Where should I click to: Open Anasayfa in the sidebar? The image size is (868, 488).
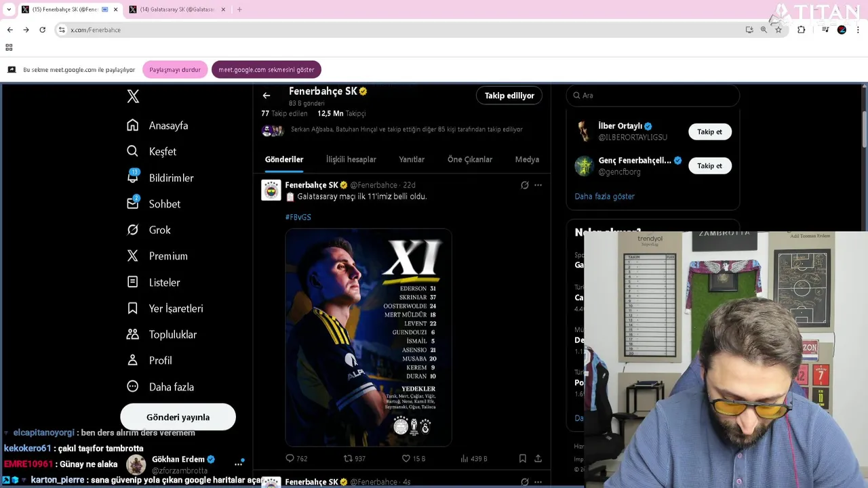(x=157, y=125)
